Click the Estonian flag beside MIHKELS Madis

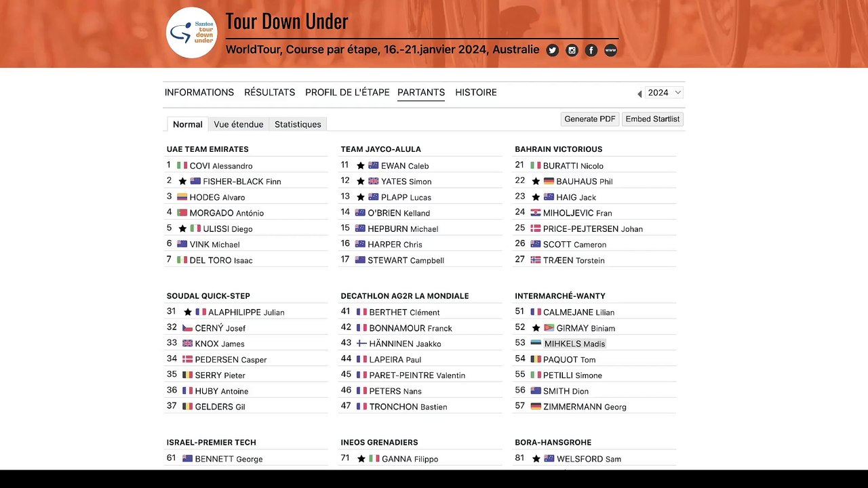[536, 344]
